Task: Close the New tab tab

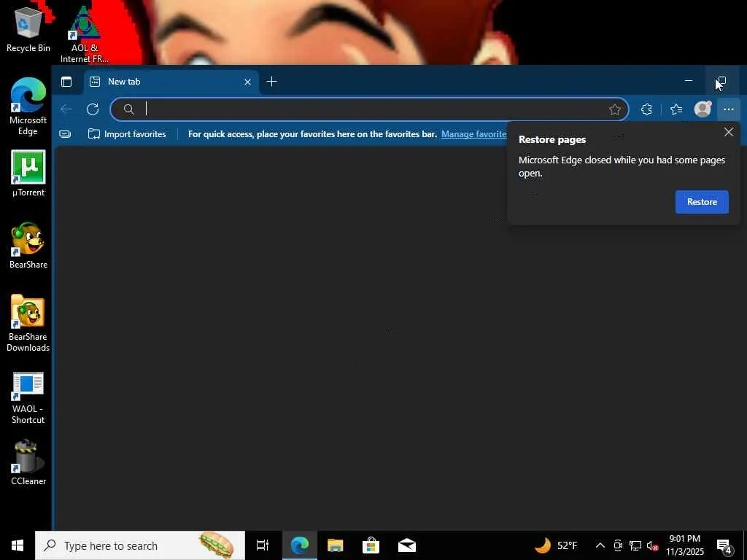Action: (248, 82)
